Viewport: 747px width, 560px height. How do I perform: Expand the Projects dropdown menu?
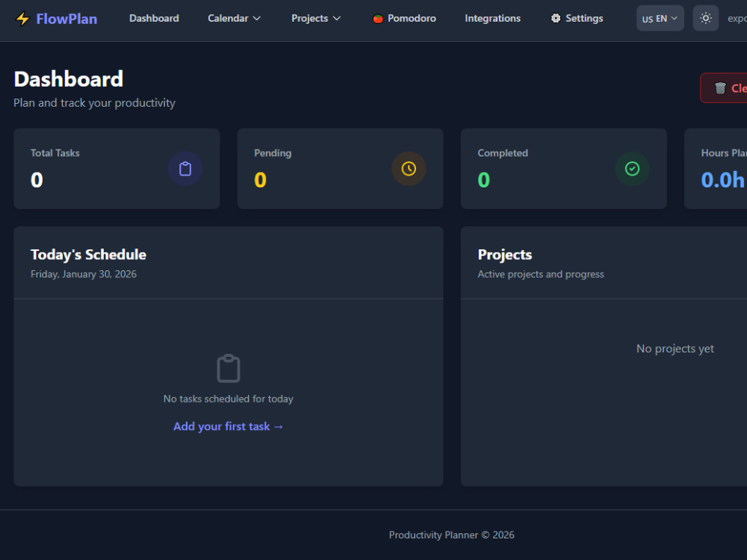coord(316,18)
